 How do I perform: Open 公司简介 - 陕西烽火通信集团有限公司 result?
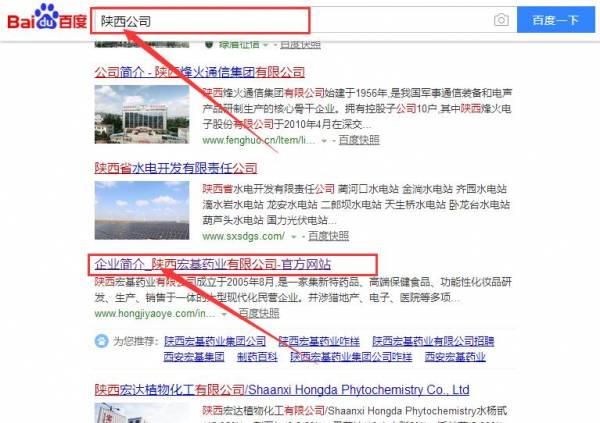tap(199, 72)
